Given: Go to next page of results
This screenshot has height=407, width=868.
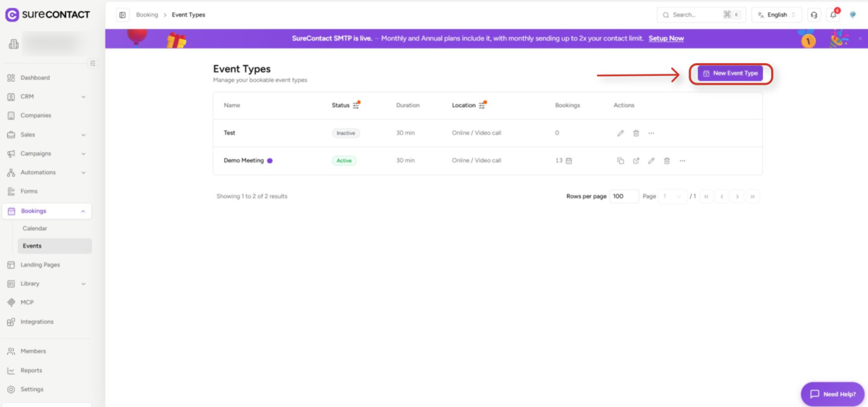Looking at the screenshot, I should [737, 196].
